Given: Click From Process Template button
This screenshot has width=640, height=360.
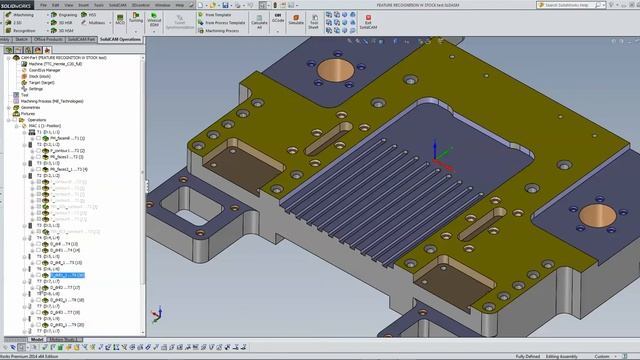Looking at the screenshot, I should pos(222,22).
